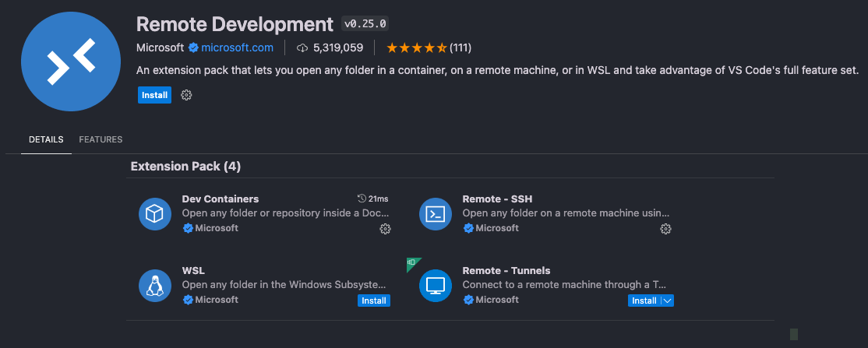Image resolution: width=868 pixels, height=348 pixels.
Task: Click the Install button for Remote Development
Action: point(154,95)
